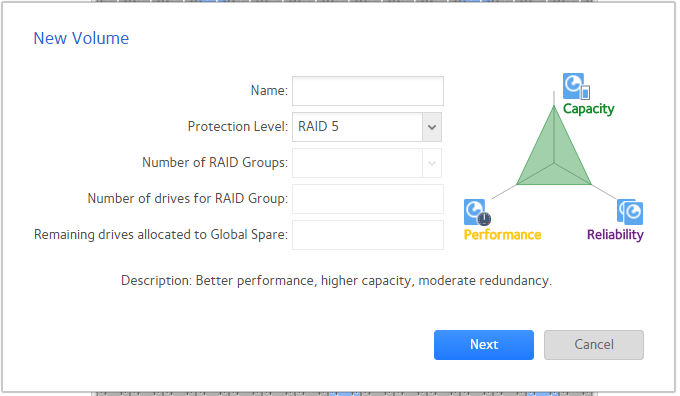Expand the Number of RAID Groups dropdown
This screenshot has width=680, height=396.
[x=367, y=163]
